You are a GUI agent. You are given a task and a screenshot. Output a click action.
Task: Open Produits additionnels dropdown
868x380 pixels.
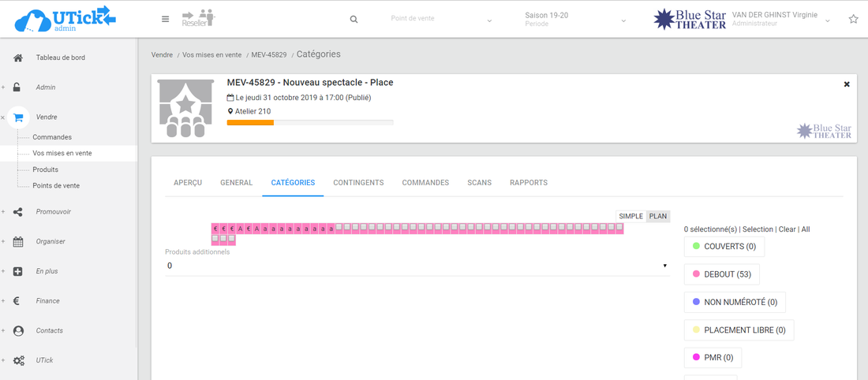pyautogui.click(x=417, y=266)
